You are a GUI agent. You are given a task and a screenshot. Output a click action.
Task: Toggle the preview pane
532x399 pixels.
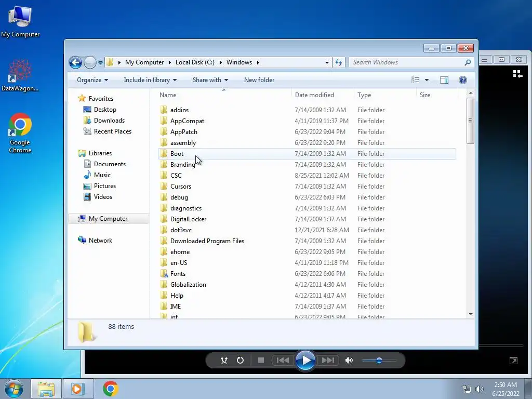tap(444, 80)
